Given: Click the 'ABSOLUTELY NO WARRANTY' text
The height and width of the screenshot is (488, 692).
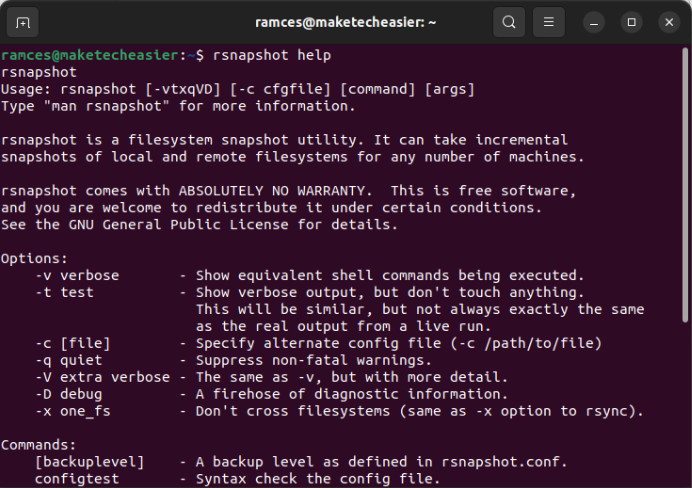Looking at the screenshot, I should [272, 191].
